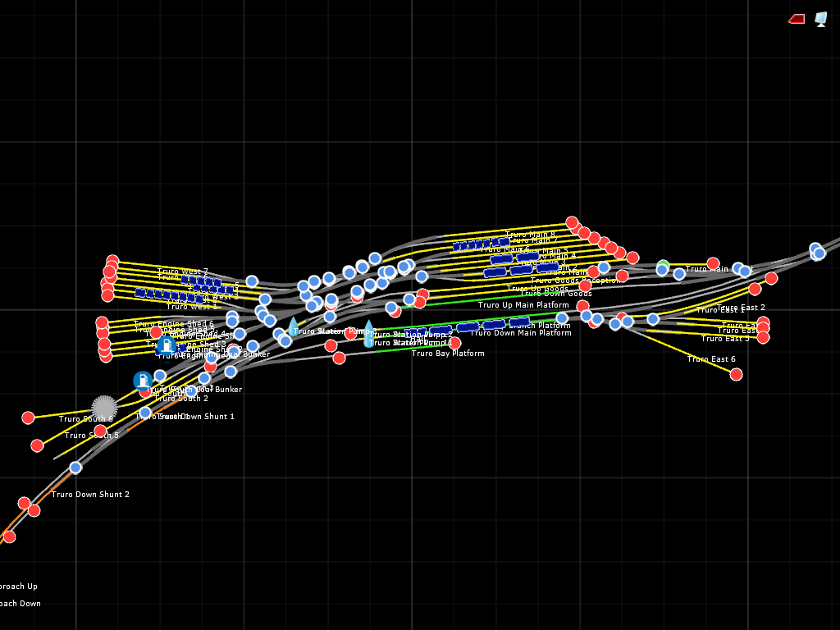
Task: Click red end marker of Truro East 6 siding
Action: tap(736, 374)
